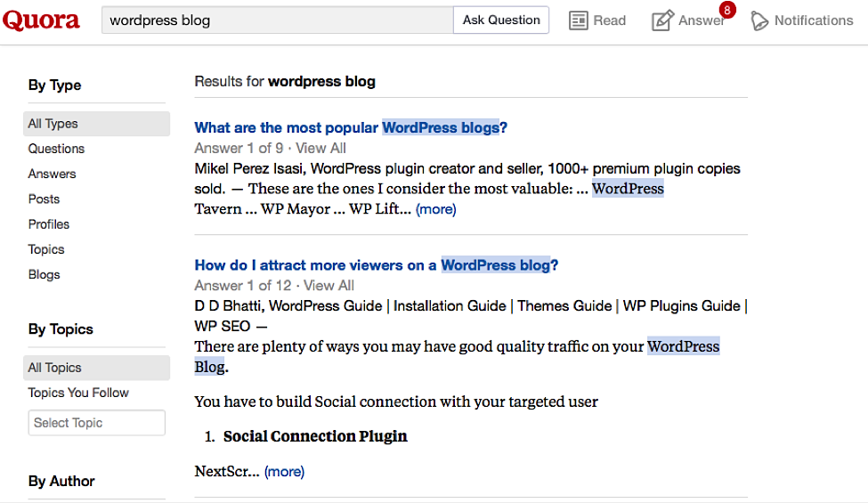Open 'How do I attract more viewers' question
The height and width of the screenshot is (503, 868).
376,265
